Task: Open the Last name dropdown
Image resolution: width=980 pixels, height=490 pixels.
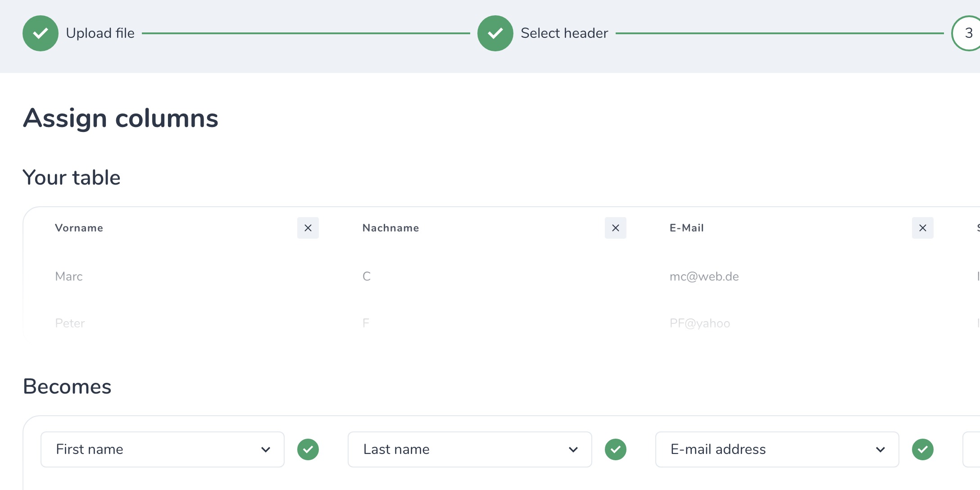Action: pyautogui.click(x=470, y=449)
